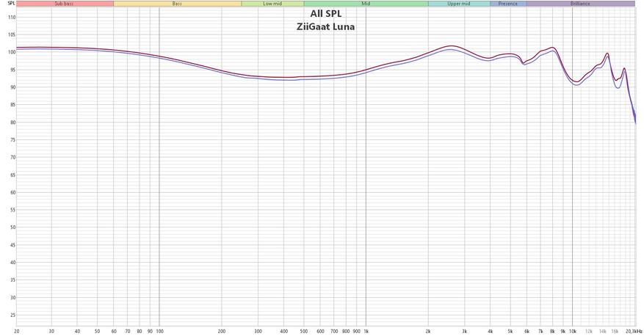Screen dimensions: 644x336
Task: Click the 500 Hz axis tick label
Action: click(x=303, y=331)
